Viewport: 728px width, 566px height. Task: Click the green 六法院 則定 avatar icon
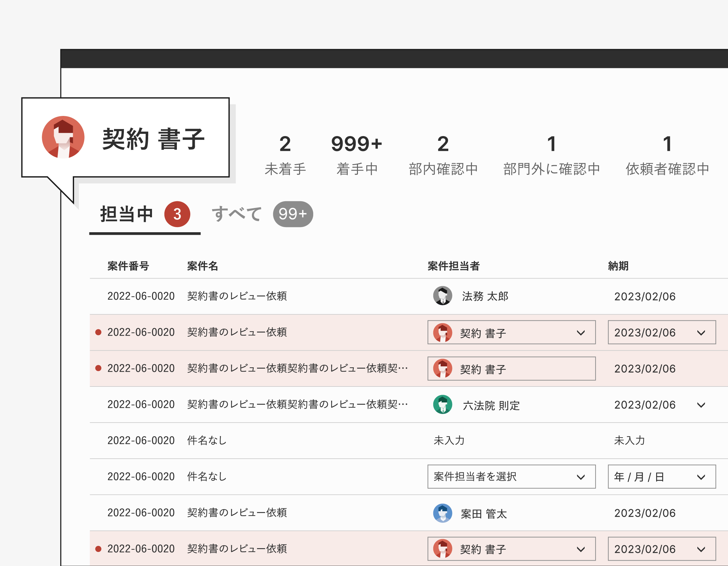tap(442, 405)
